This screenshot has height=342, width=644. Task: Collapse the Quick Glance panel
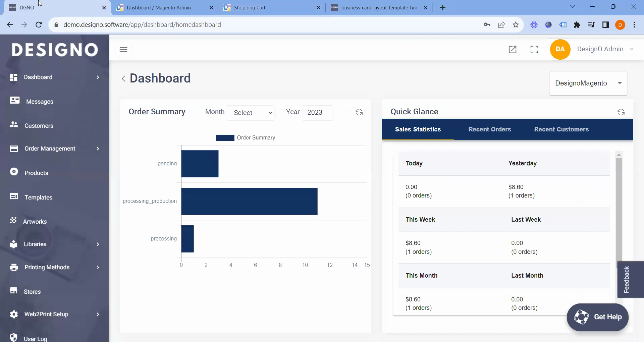[x=607, y=112]
